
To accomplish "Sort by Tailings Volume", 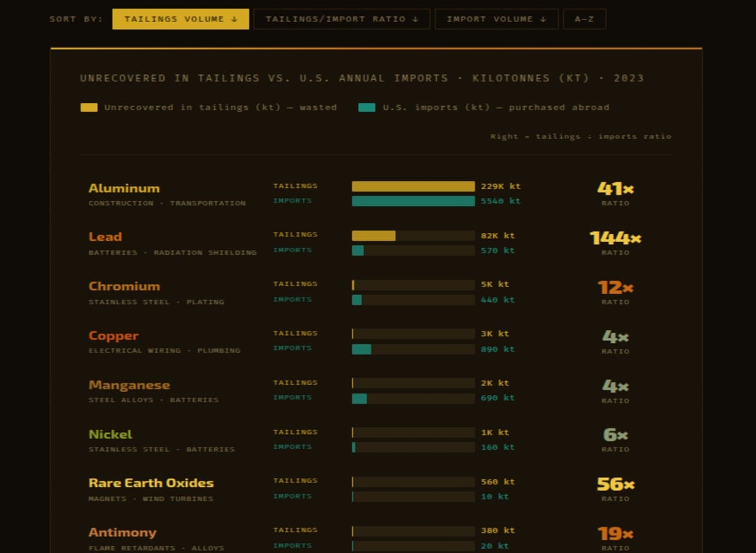I will click(180, 19).
